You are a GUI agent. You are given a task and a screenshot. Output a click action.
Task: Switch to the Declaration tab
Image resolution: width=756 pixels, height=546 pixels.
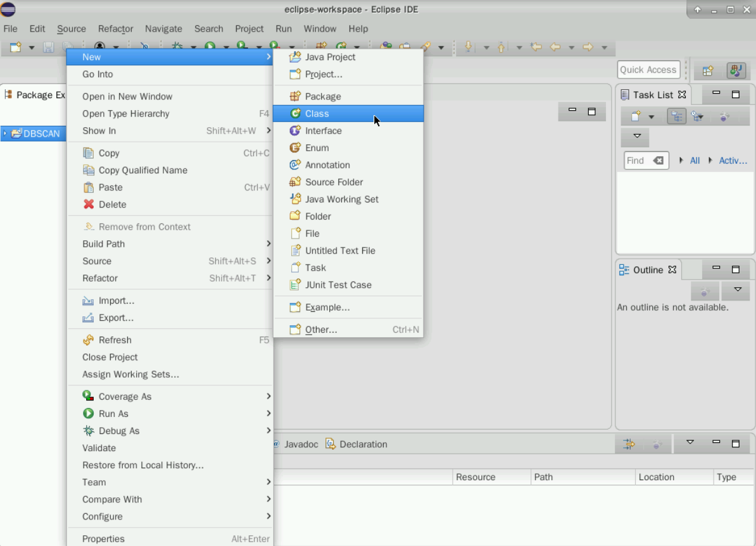pyautogui.click(x=362, y=444)
